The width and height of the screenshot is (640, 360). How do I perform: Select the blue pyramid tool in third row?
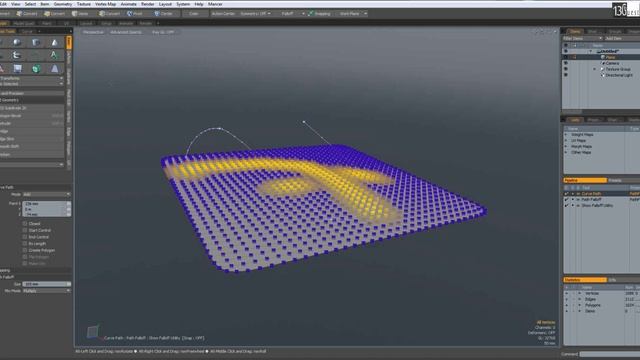[x=54, y=69]
